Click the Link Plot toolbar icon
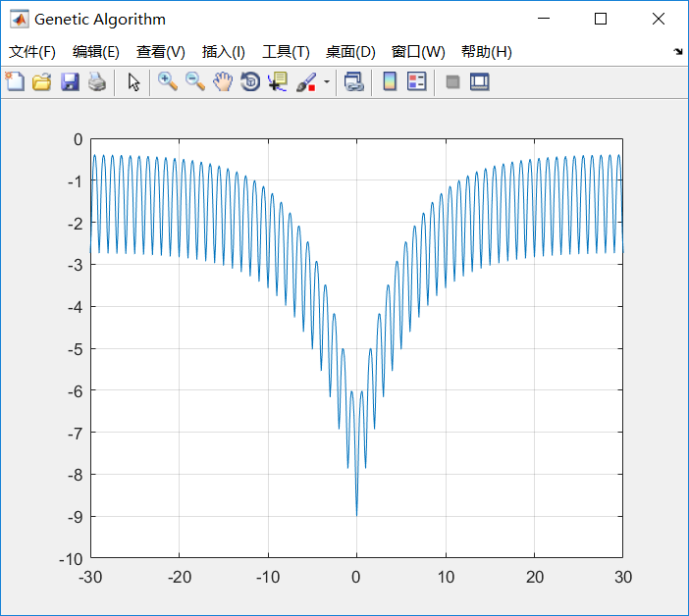The height and width of the screenshot is (616, 689). click(x=354, y=81)
